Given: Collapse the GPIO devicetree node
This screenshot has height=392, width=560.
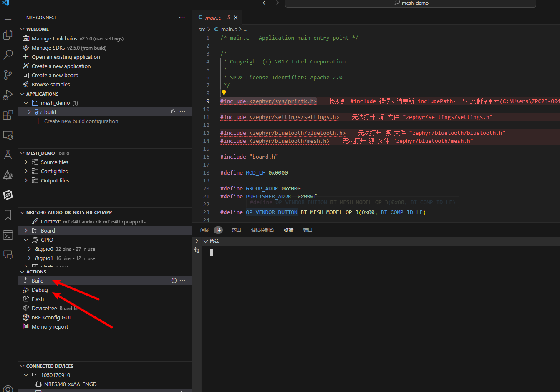Looking at the screenshot, I should tap(26, 240).
